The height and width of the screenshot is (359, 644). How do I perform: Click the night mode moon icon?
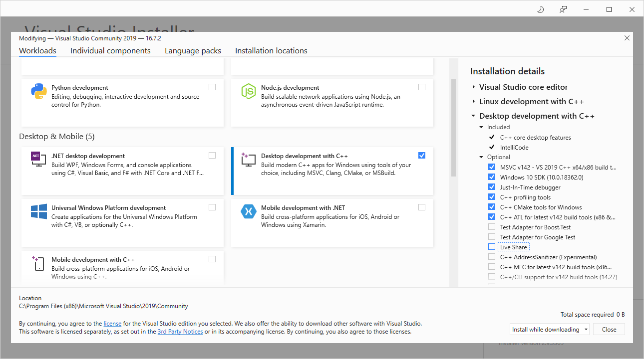[540, 9]
